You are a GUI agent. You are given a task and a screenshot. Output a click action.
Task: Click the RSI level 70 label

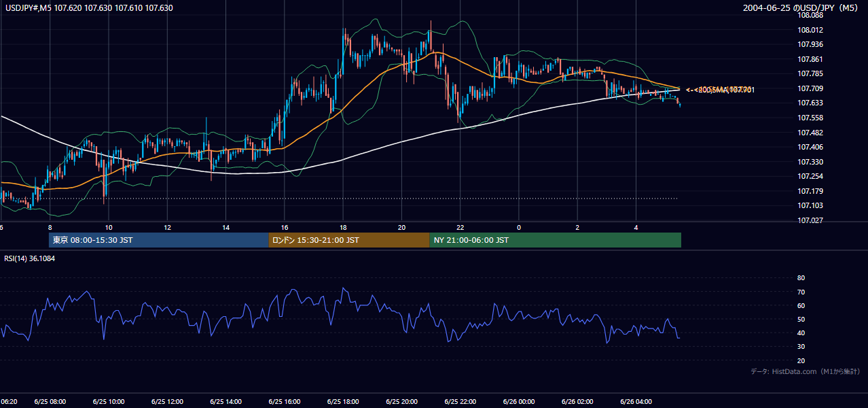[x=801, y=292]
